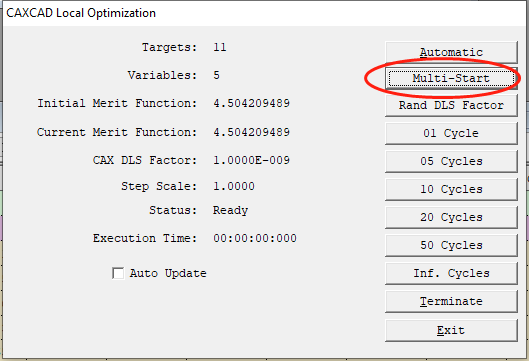
Task: Click the Automatic optimization button
Action: [451, 52]
